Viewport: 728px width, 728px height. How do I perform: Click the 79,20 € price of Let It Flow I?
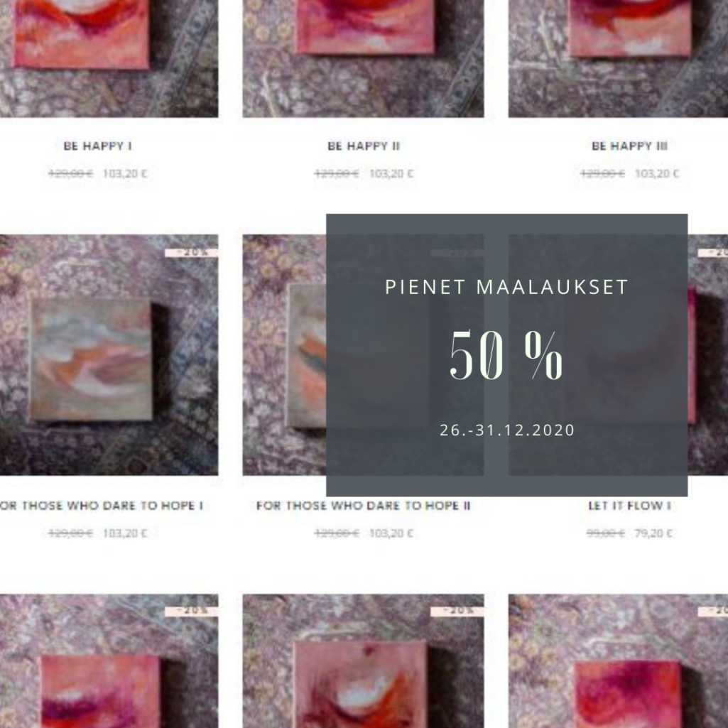(x=653, y=533)
